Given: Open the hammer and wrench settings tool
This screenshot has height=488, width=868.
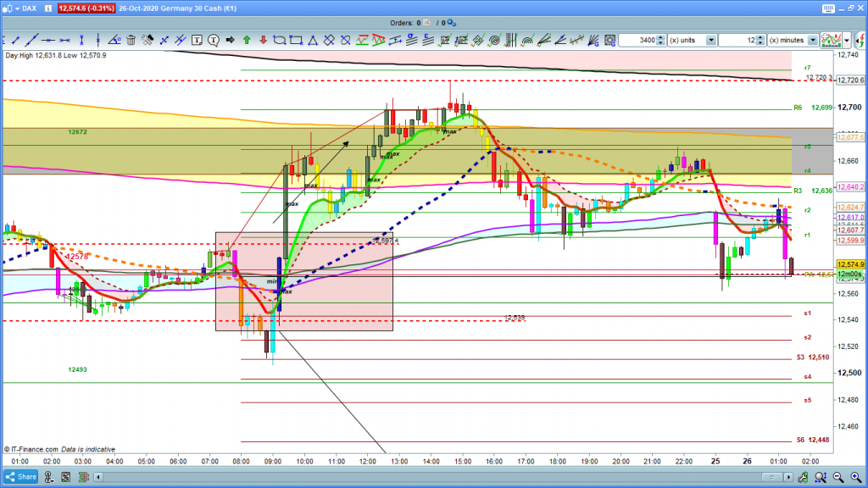Looking at the screenshot, I should [x=147, y=40].
